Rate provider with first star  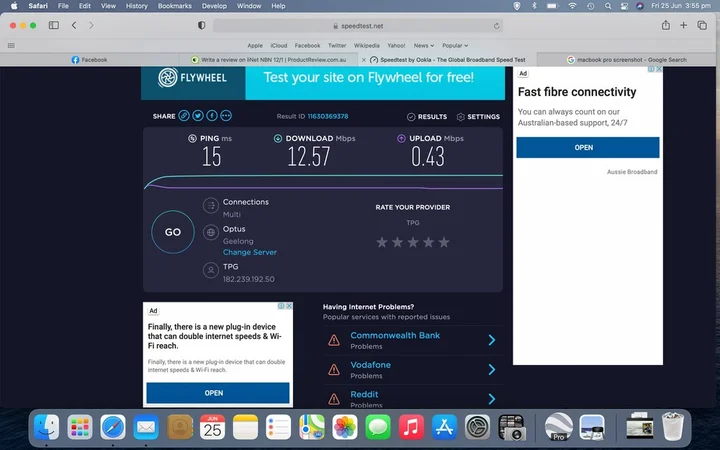382,242
